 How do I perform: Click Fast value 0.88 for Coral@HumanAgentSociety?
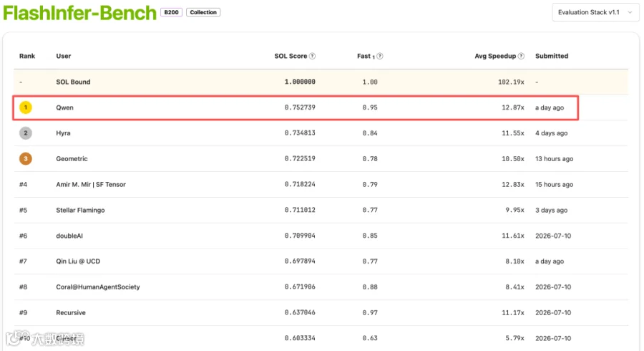click(370, 287)
